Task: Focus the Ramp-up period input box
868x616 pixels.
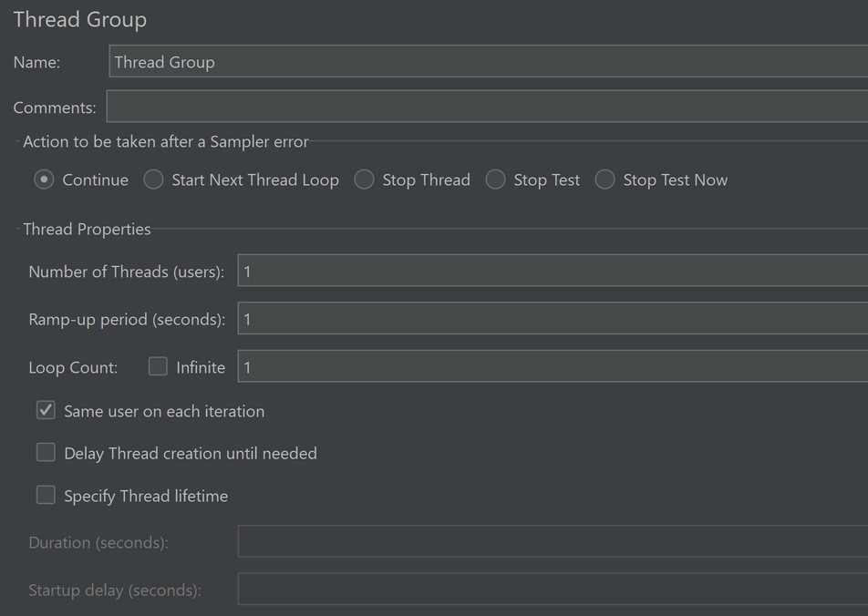Action: click(552, 319)
